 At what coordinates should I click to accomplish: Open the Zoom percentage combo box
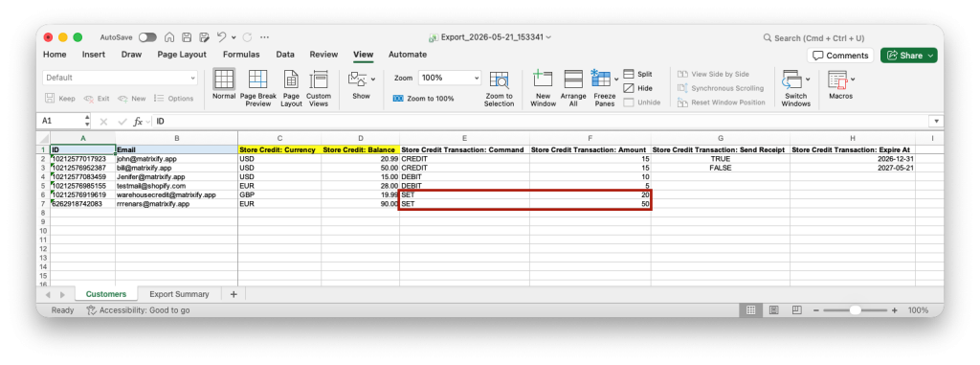(x=450, y=78)
